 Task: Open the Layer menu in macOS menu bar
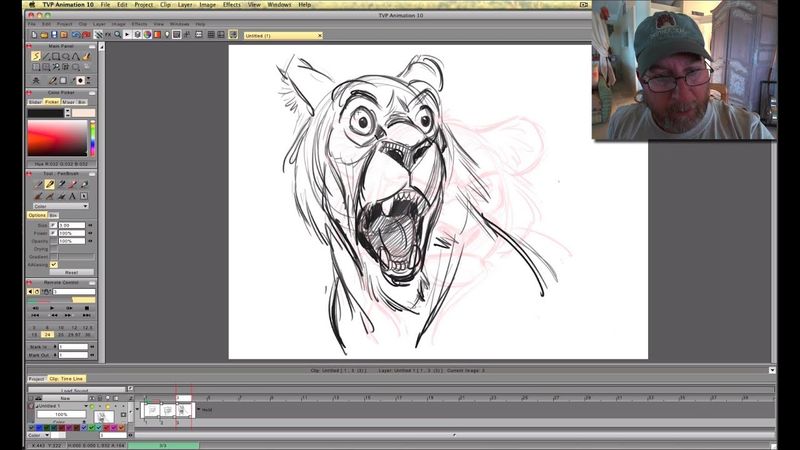185,5
